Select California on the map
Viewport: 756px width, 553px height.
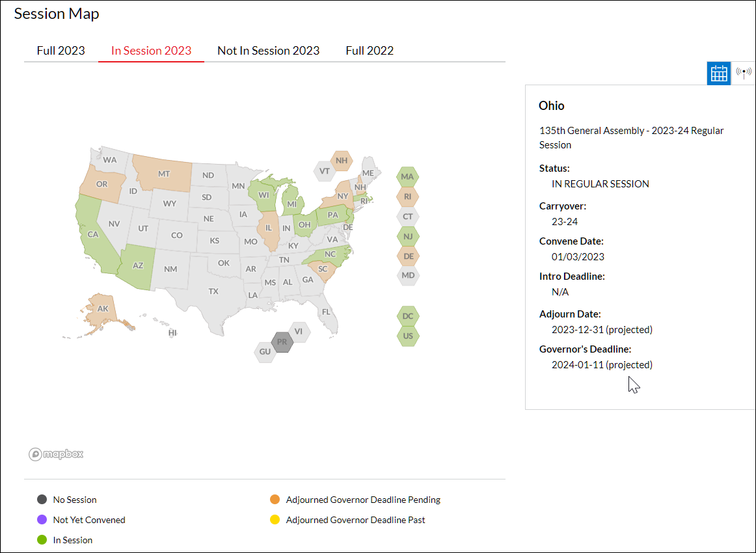[x=93, y=234]
